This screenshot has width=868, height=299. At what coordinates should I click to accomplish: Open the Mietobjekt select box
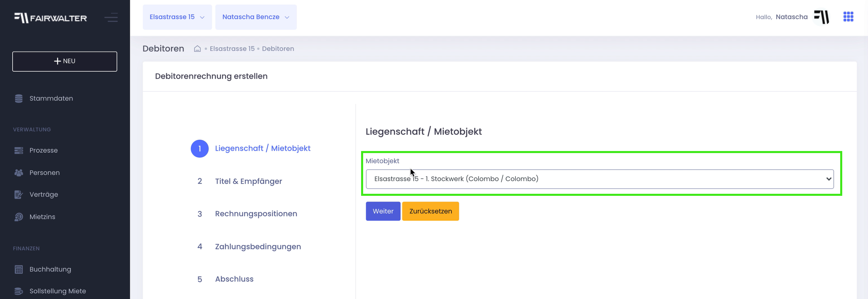[x=599, y=179]
